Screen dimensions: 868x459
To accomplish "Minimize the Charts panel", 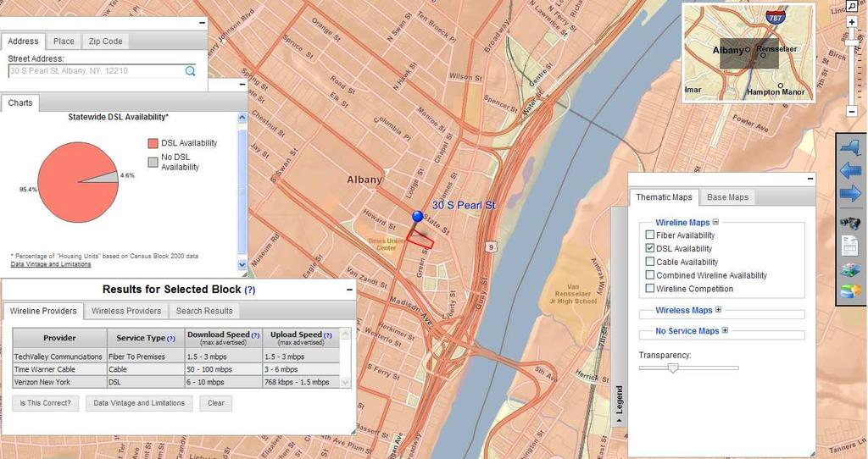I will (242, 85).
